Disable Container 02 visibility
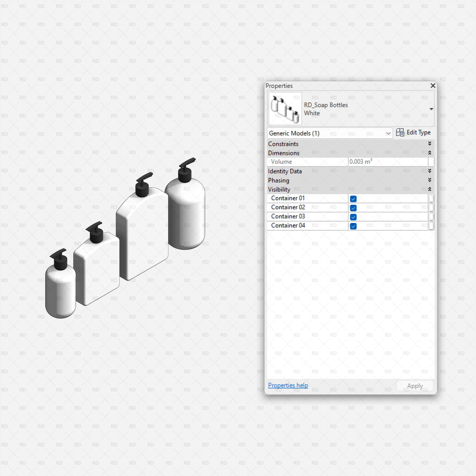Viewport: 476px width, 476px height. pyautogui.click(x=353, y=208)
